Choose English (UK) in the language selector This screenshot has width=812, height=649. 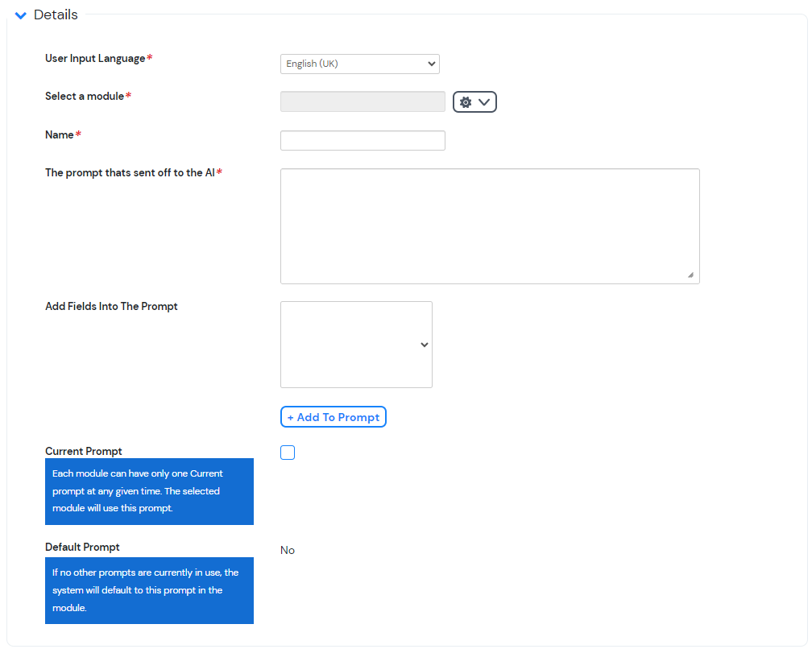click(x=359, y=64)
